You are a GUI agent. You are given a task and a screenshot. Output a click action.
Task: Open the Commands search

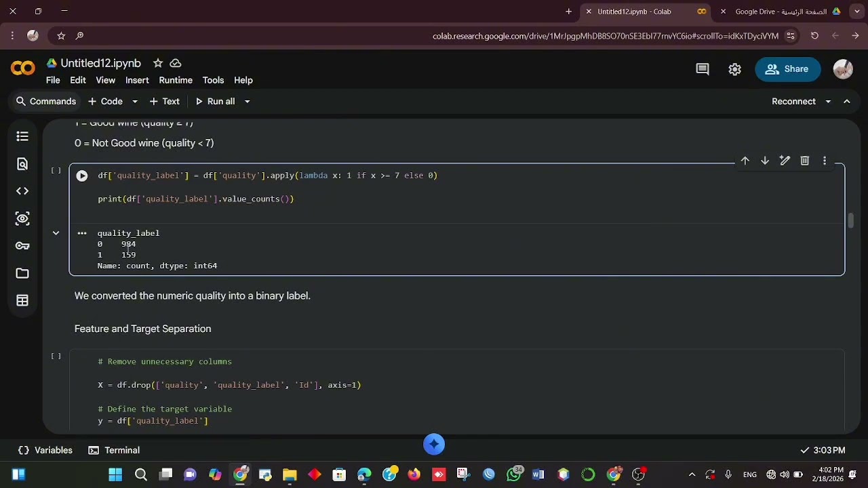coord(45,102)
